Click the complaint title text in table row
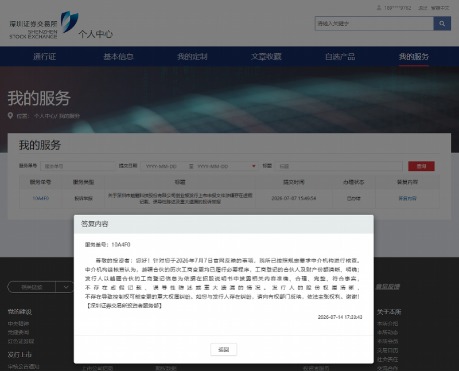This screenshot has width=459, height=371. pos(180,198)
